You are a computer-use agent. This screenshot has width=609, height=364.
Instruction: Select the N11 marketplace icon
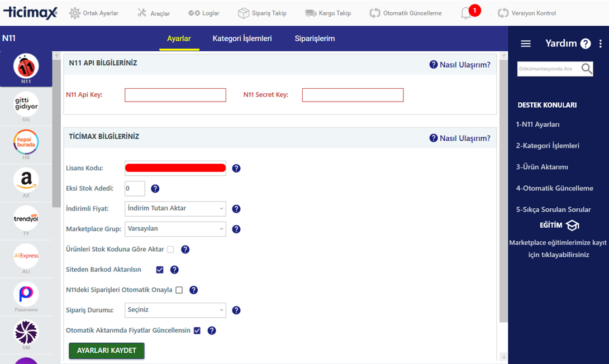click(x=26, y=66)
